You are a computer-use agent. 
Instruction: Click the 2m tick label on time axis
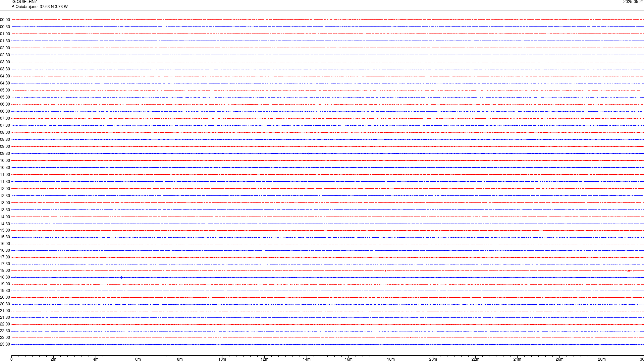53,359
